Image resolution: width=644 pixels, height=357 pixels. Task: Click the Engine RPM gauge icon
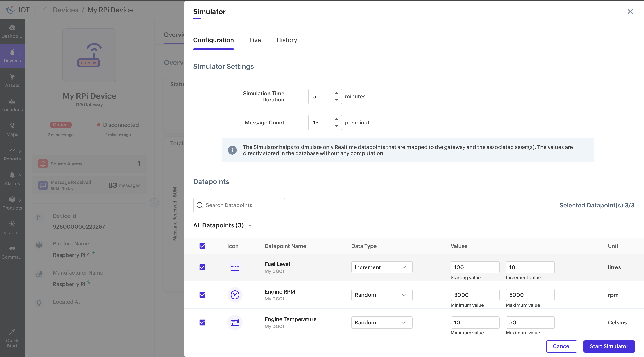(x=235, y=295)
